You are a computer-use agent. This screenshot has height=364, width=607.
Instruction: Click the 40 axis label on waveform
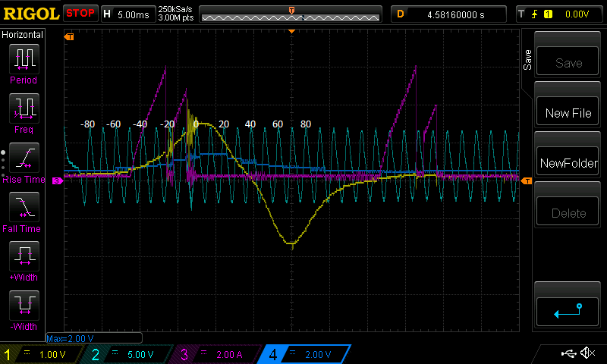(250, 124)
